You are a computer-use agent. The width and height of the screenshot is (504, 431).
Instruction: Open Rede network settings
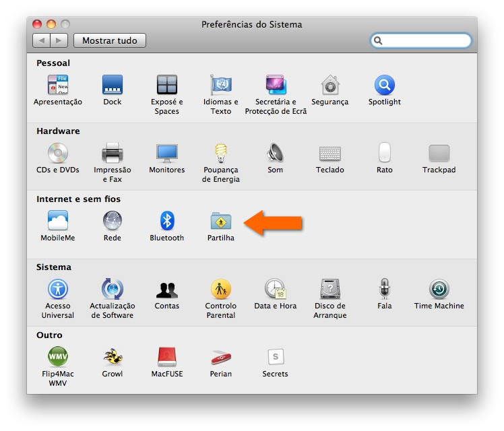point(113,221)
